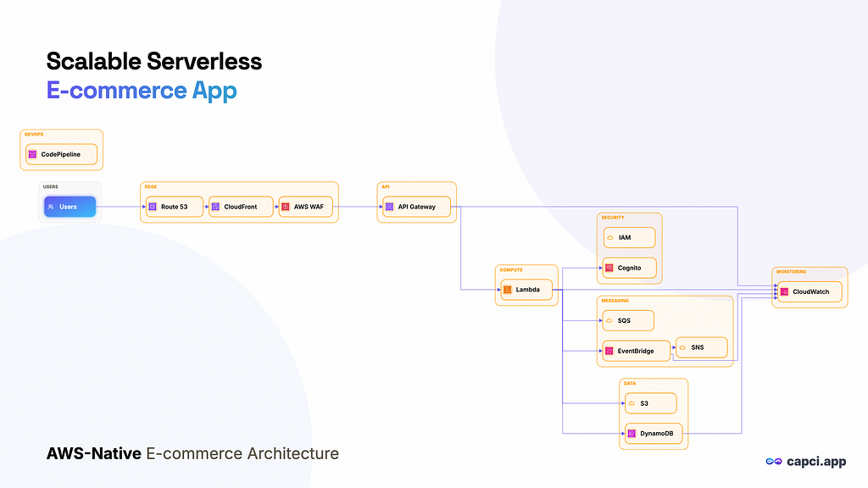Click the MONITORING group label

(x=791, y=272)
